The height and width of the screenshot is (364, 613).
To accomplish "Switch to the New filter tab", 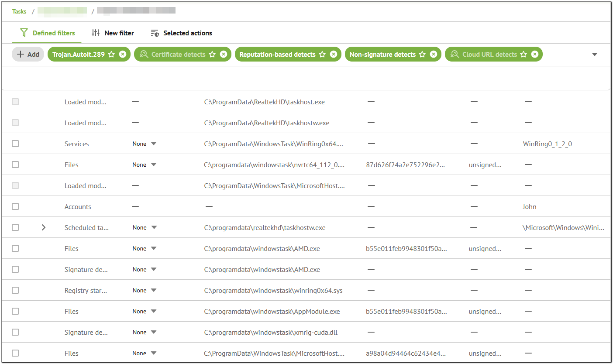I will pos(113,33).
